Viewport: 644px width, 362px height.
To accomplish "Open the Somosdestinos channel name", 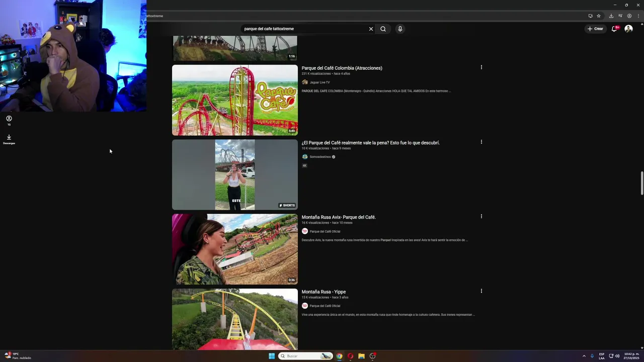I will click(320, 157).
